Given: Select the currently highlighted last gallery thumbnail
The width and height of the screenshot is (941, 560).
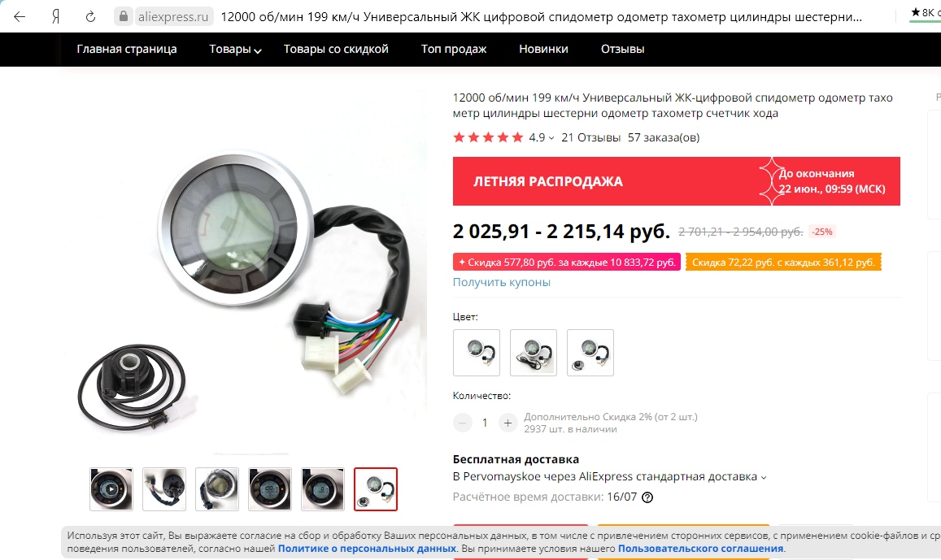Looking at the screenshot, I should (376, 489).
